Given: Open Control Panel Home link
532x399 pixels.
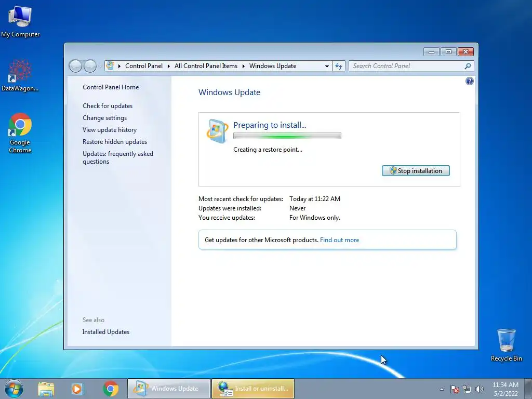Looking at the screenshot, I should (111, 87).
